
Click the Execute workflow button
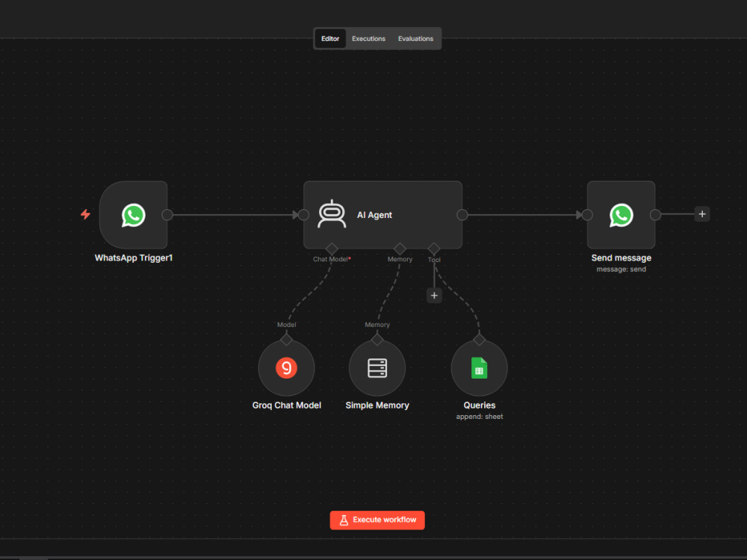377,520
